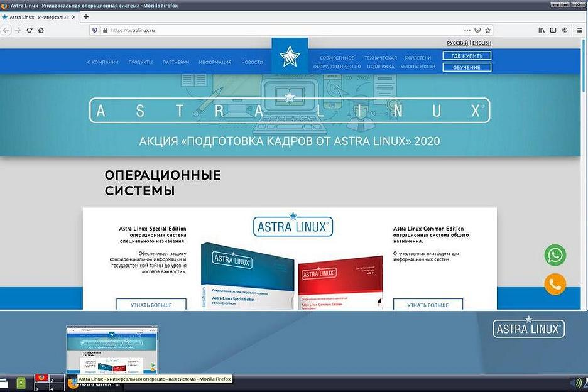Switch site language to РУССКИЙ
The image size is (588, 392).
coord(457,43)
